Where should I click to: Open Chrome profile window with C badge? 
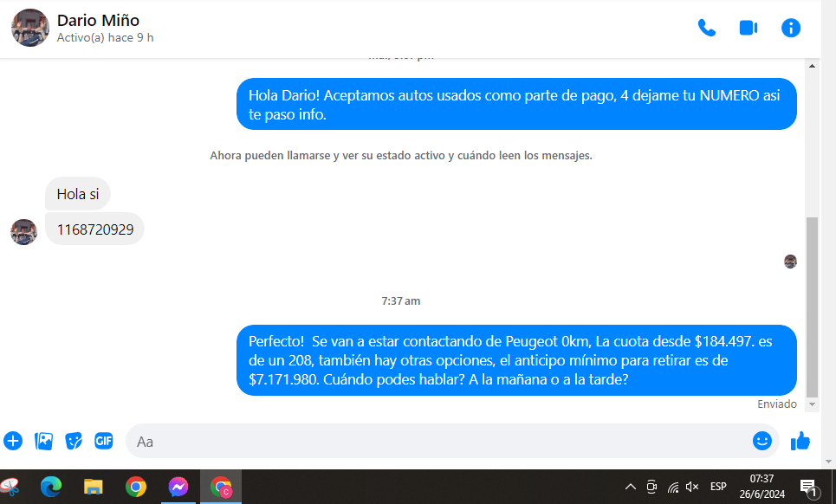[x=221, y=487]
